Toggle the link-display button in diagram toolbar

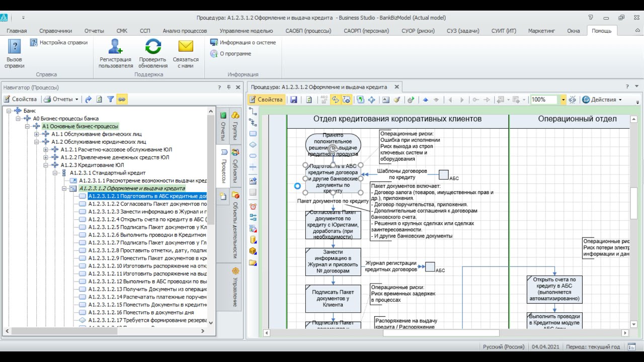[335, 100]
